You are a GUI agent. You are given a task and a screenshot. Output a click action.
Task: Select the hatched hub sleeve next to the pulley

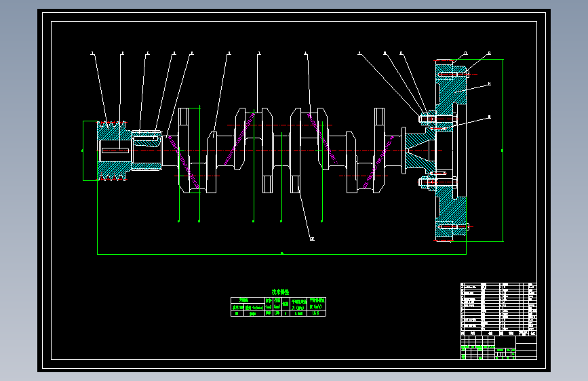click(146, 151)
